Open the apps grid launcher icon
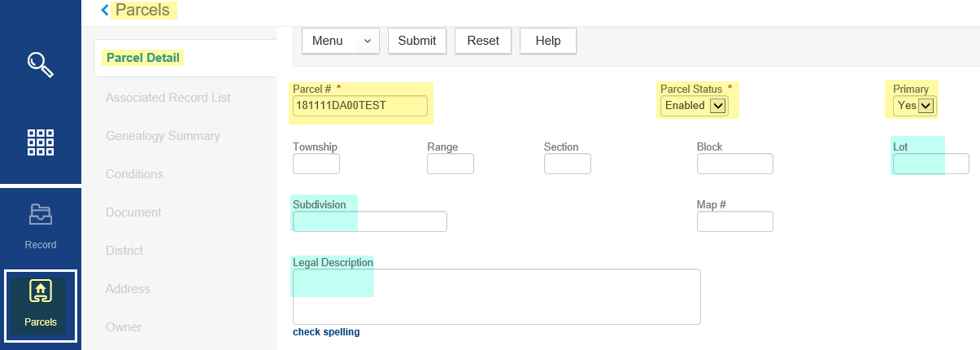The image size is (980, 350). 41,142
